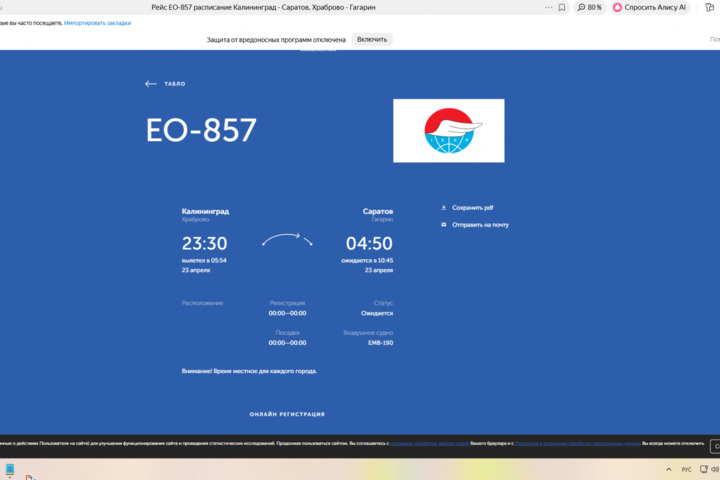Click the Сохранить pdf link
This screenshot has height=480, width=720.
coord(473,208)
